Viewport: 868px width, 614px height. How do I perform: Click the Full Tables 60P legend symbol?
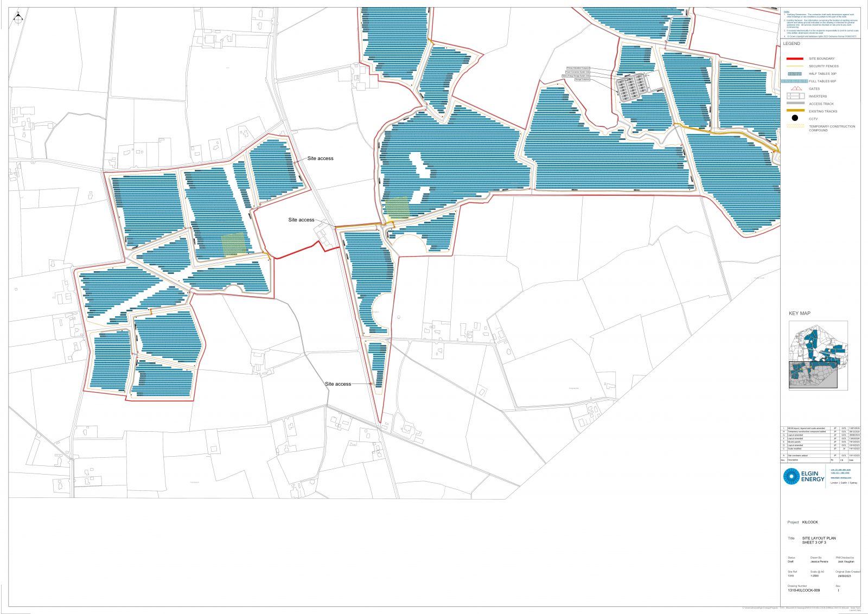794,81
